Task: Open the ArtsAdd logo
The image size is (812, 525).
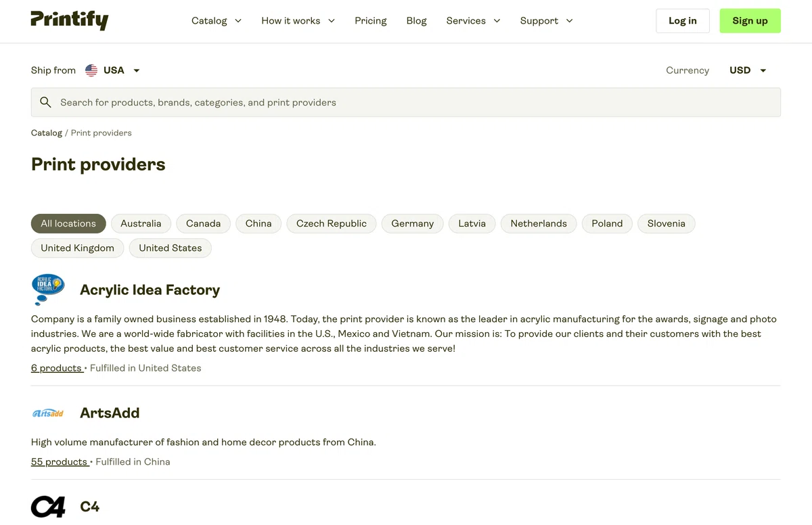Action: click(49, 413)
